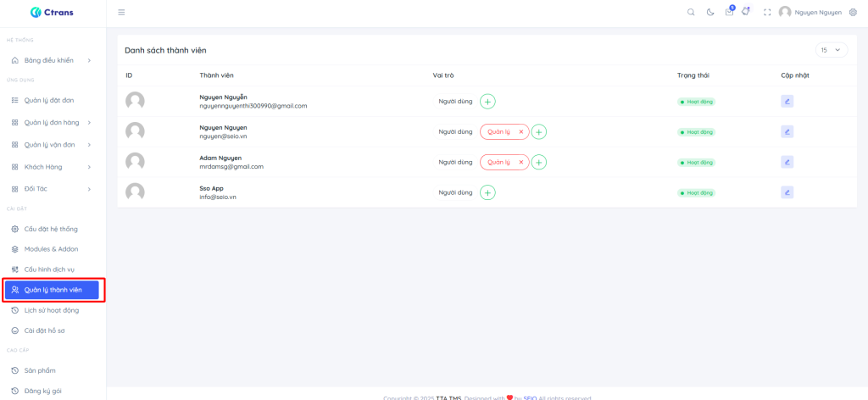
Task: Add a role for Nguyen Nguyễn via plus
Action: 487,102
